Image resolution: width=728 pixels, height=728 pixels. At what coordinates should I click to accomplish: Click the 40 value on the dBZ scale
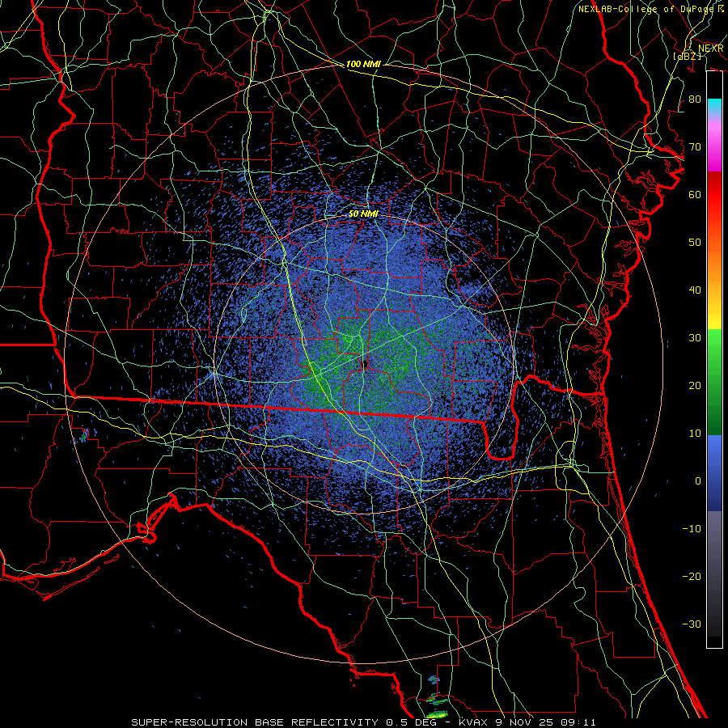[x=695, y=290]
